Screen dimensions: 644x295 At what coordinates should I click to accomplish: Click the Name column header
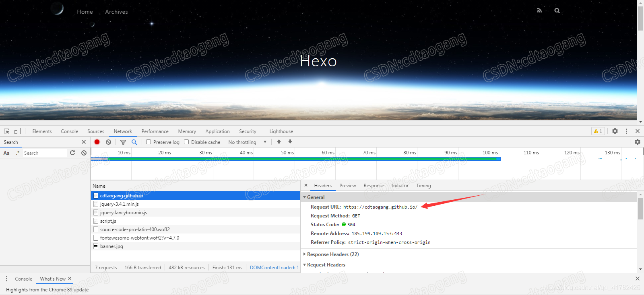click(196, 186)
